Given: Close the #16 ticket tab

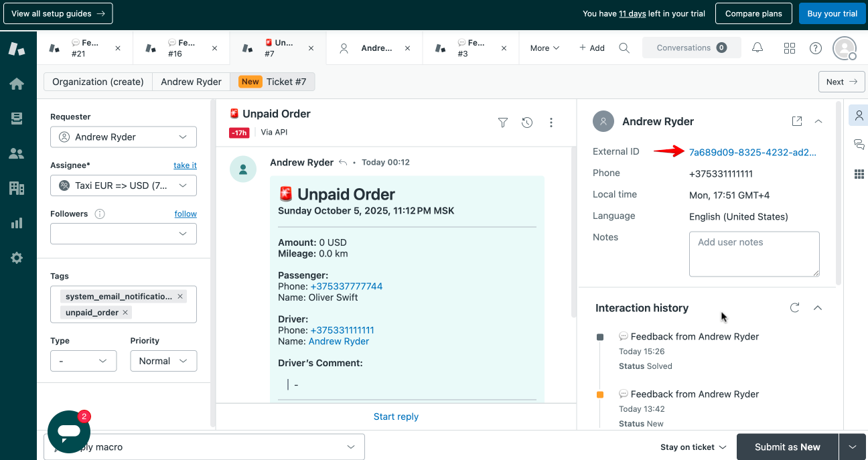Looking at the screenshot, I should pyautogui.click(x=214, y=48).
